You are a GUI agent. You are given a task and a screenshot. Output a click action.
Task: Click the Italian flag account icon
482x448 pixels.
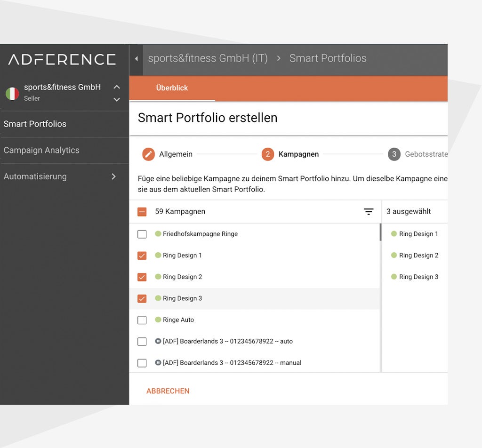[12, 93]
